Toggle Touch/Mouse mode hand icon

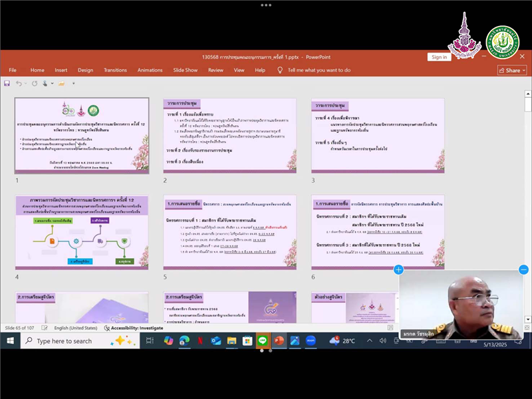[45, 84]
